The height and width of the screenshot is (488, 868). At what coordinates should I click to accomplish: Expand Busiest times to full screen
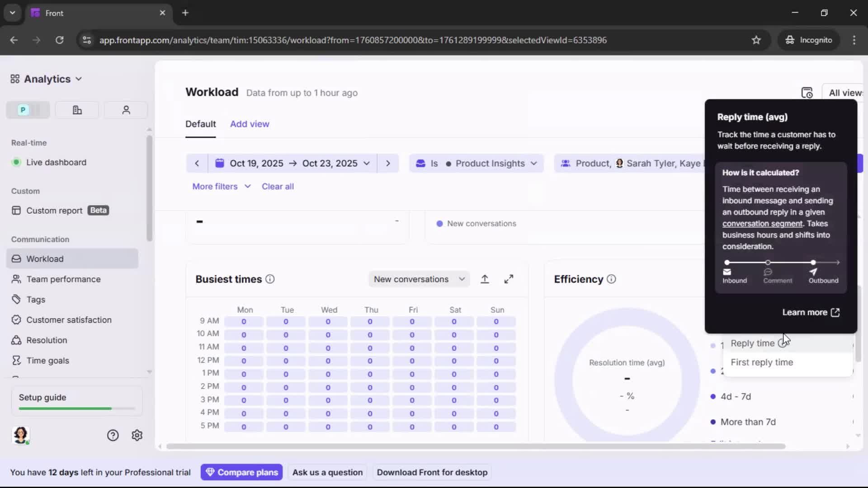pyautogui.click(x=509, y=279)
